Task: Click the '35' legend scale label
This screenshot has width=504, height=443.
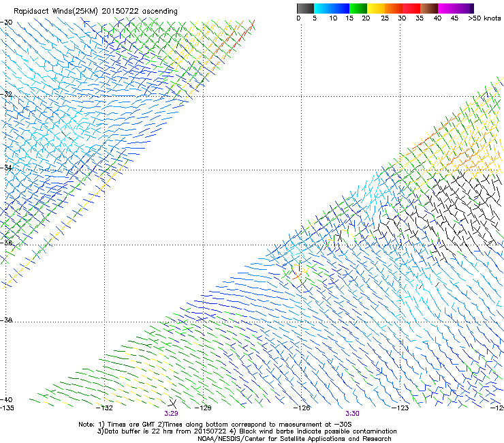Action: tap(420, 18)
